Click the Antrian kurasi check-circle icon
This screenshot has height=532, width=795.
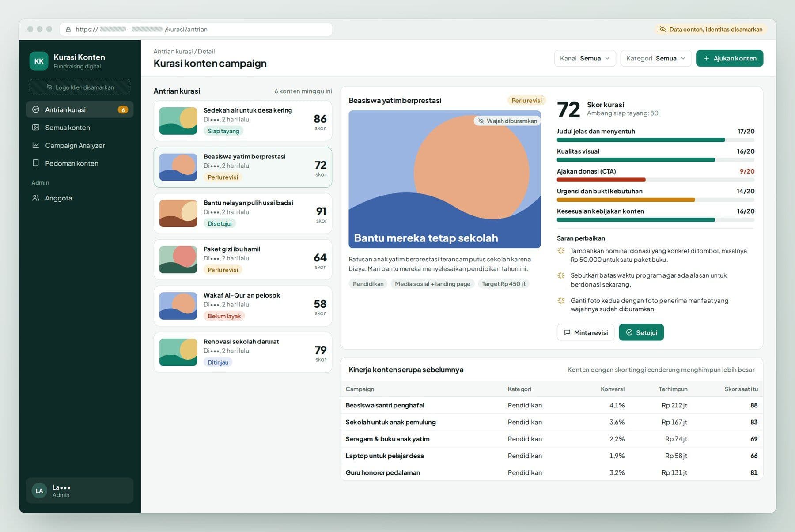point(36,109)
